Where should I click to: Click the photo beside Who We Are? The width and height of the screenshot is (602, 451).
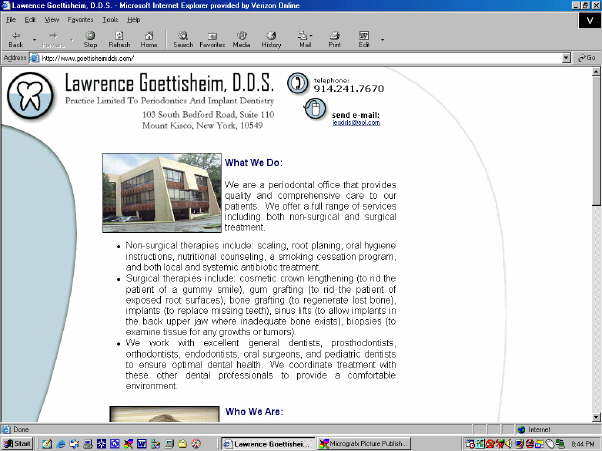click(x=164, y=414)
